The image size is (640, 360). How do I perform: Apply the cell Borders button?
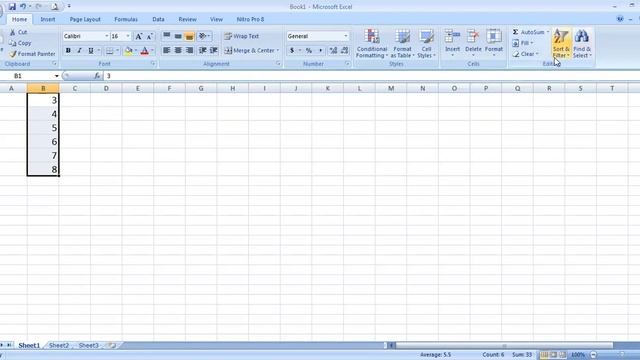pyautogui.click(x=109, y=51)
